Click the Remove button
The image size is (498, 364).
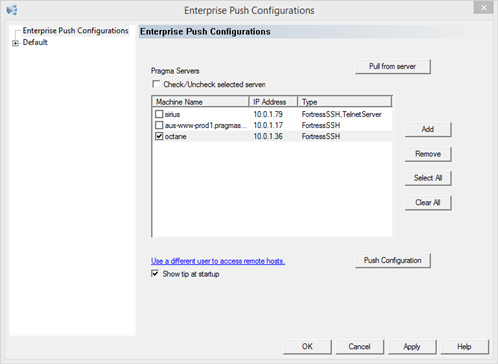(428, 154)
